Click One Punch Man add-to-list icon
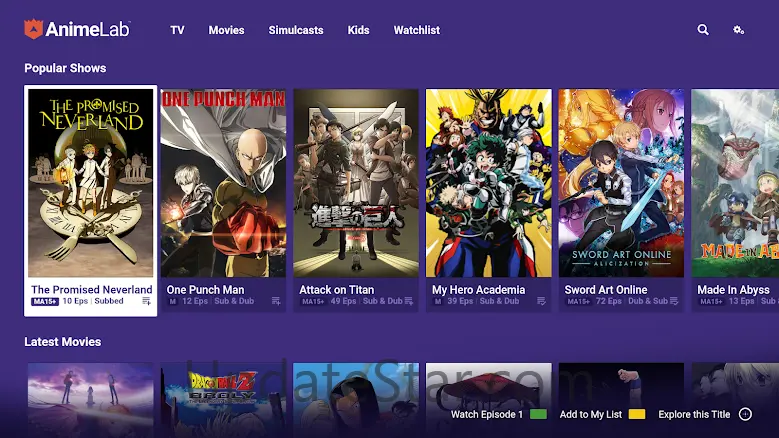Screen dimensions: 779x438 click(277, 301)
